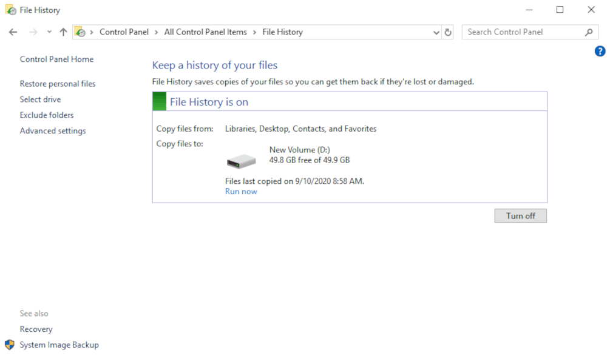Click the blue help question mark icon
Viewport: 607px width, 364px height.
600,51
